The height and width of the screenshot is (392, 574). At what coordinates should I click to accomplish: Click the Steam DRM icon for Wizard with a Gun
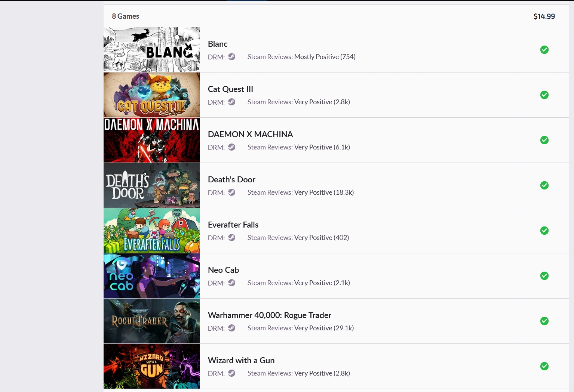(x=232, y=373)
